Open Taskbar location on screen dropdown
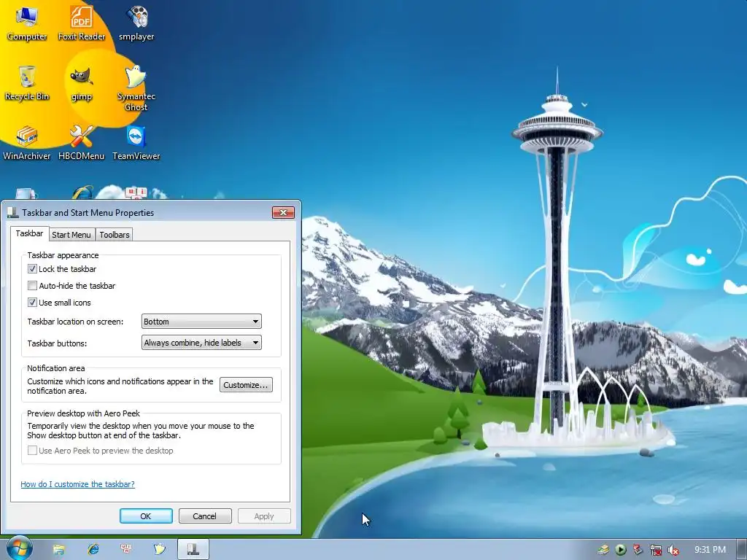Viewport: 747px width, 560px height. [x=201, y=322]
